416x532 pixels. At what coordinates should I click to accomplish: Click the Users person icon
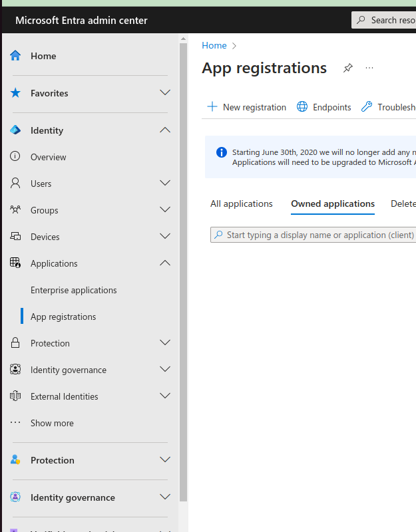(x=15, y=183)
